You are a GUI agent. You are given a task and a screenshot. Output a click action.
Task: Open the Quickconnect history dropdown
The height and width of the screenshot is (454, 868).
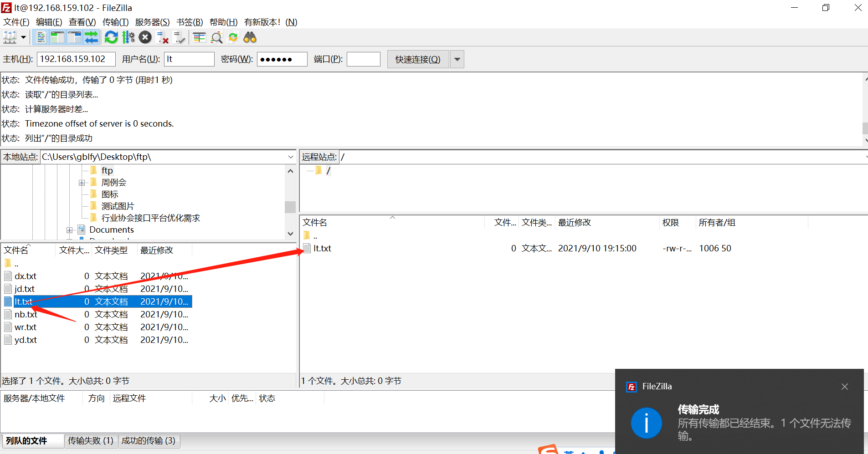pyautogui.click(x=457, y=59)
